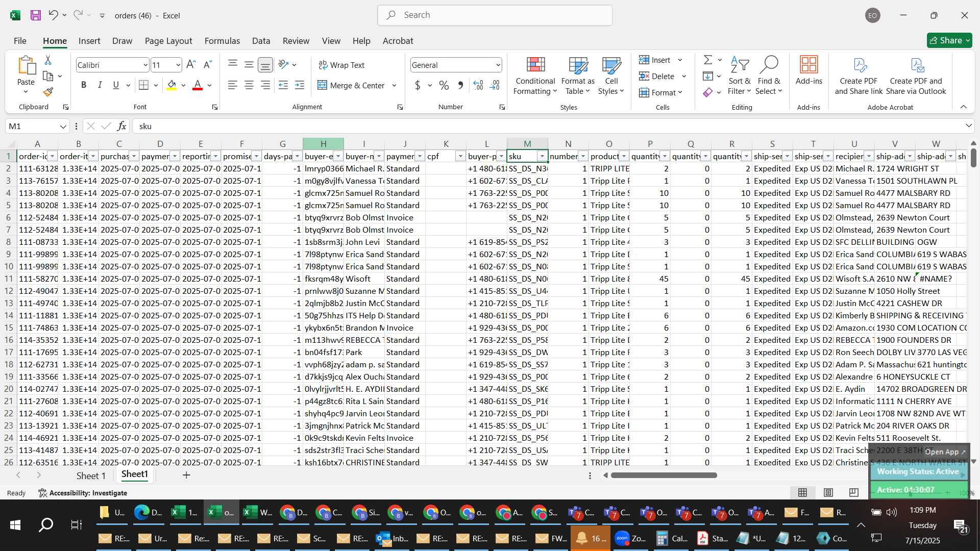The image size is (980, 551).
Task: Click Merge & Center button
Action: pos(351,85)
